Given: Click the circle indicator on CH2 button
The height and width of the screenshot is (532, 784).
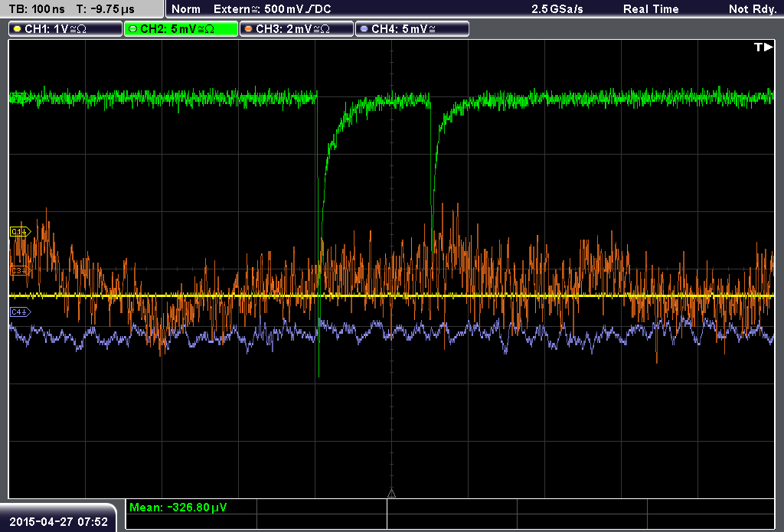Looking at the screenshot, I should pyautogui.click(x=133, y=29).
